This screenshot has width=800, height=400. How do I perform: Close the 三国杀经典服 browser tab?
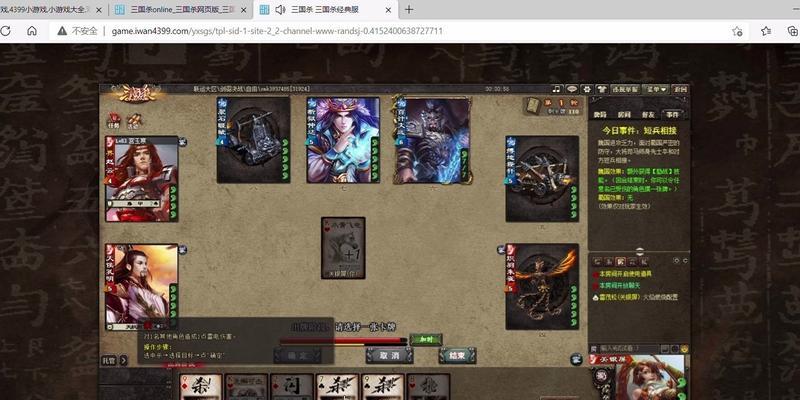(x=389, y=10)
